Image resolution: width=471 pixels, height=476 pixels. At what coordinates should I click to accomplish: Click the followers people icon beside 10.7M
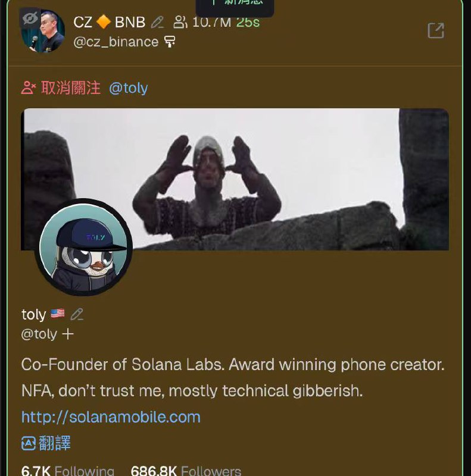[x=180, y=22]
